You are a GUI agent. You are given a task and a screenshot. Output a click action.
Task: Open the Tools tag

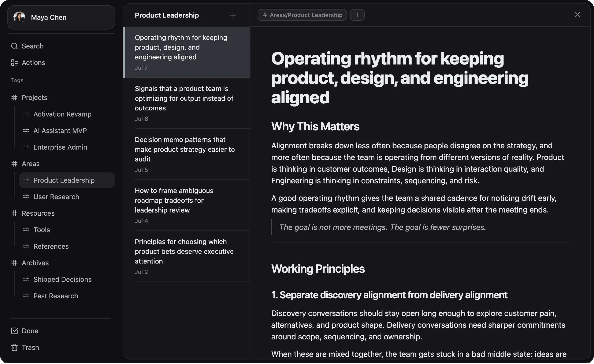67,230
